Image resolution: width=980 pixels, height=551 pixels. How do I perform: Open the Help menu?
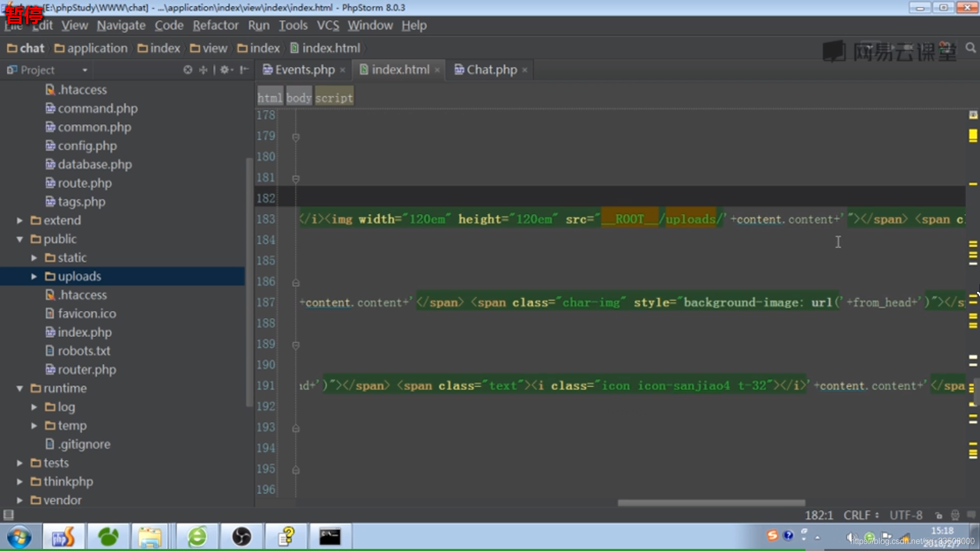(414, 26)
